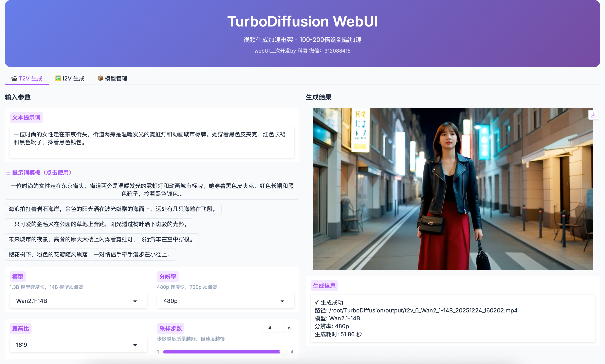Screen dimensions: 605x364
Task: Use the 海浪拍打着岩石海岸 prompt template
Action: [x=113, y=209]
